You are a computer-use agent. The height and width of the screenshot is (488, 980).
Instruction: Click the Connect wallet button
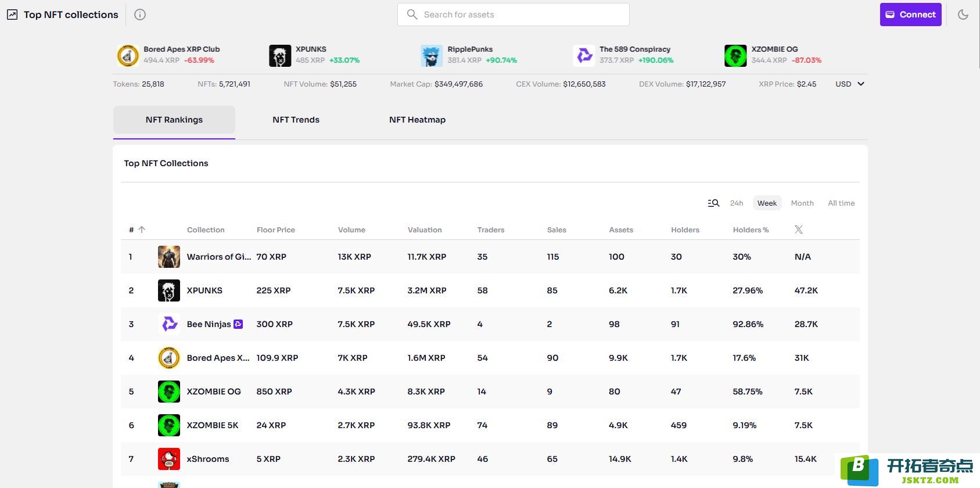click(x=910, y=15)
